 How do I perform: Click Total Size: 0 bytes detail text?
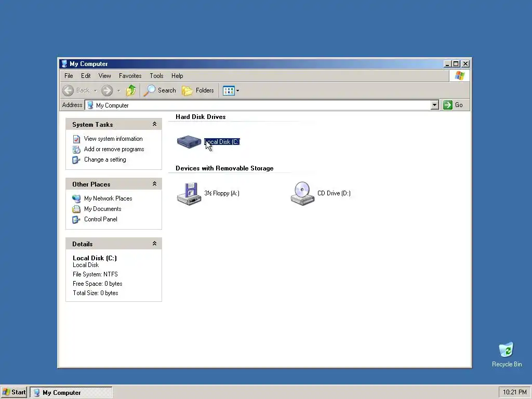(x=96, y=293)
